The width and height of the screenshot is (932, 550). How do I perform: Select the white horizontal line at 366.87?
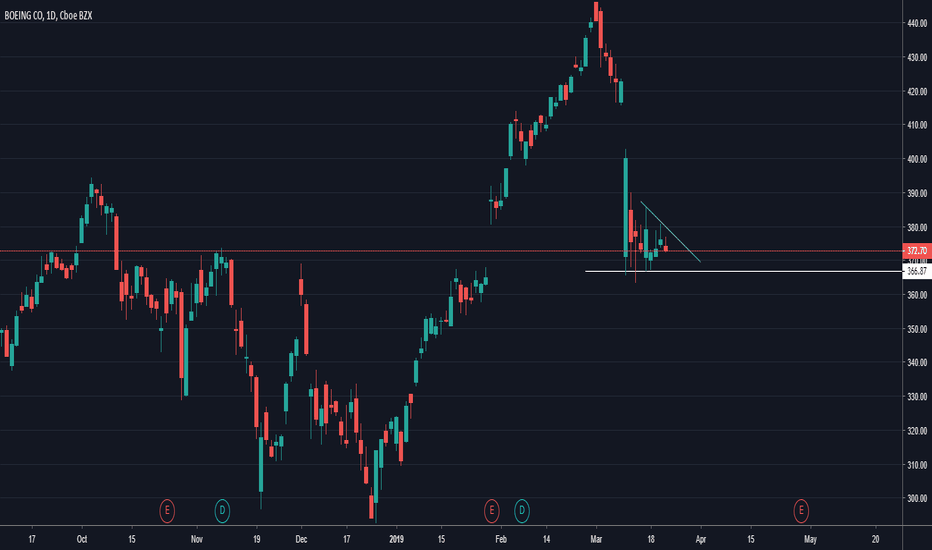coord(743,272)
